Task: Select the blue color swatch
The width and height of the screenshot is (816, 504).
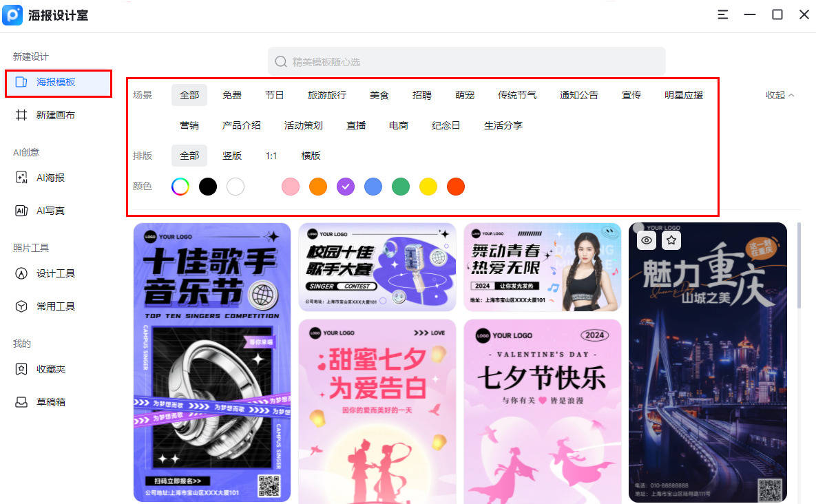Action: (x=373, y=186)
